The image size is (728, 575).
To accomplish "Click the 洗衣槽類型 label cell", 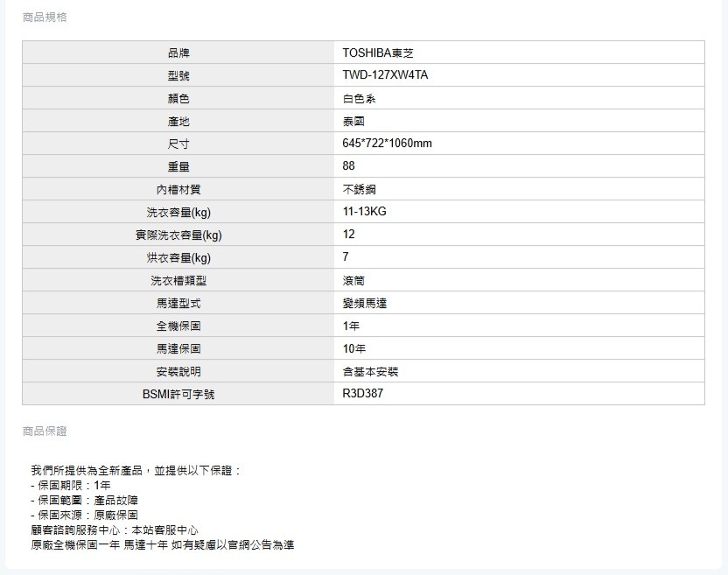I will point(178,280).
